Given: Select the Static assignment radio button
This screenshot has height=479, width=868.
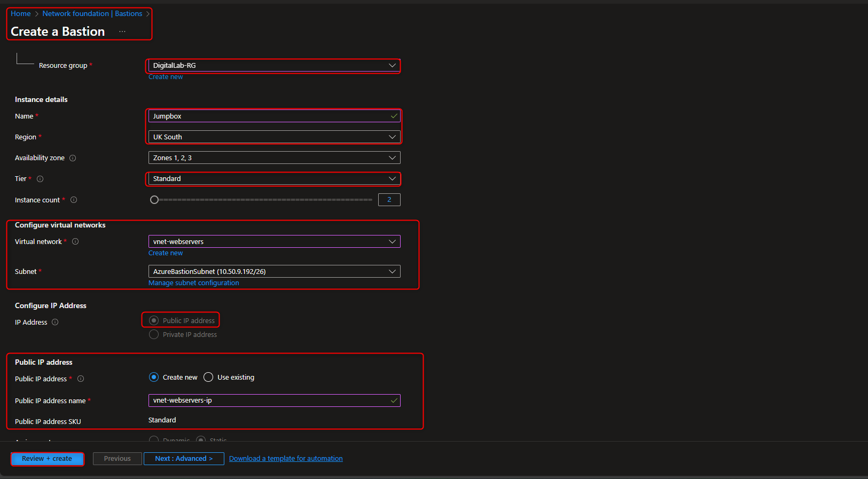Looking at the screenshot, I should [x=201, y=439].
